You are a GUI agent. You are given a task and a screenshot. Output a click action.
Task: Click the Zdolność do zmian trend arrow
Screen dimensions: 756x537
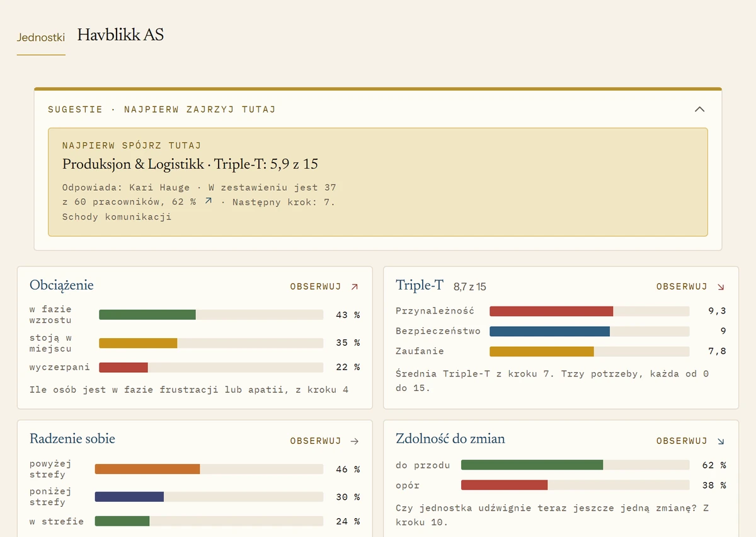[721, 441]
